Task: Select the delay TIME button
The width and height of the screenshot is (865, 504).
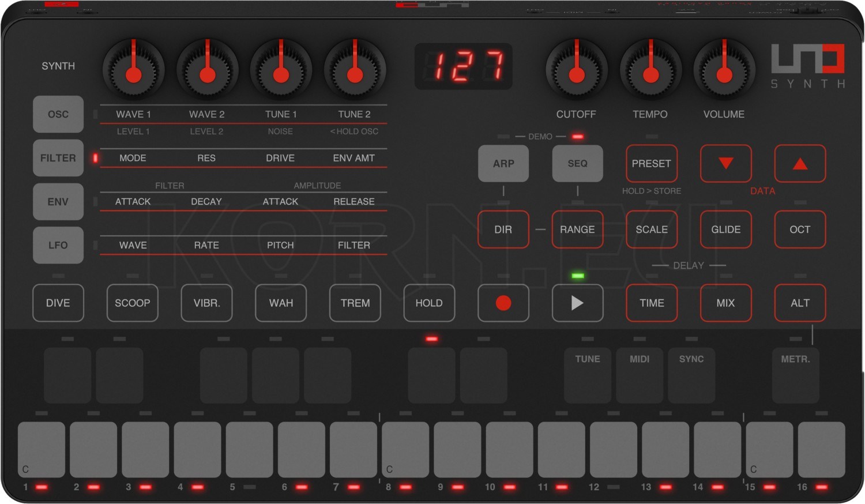Action: 652,303
